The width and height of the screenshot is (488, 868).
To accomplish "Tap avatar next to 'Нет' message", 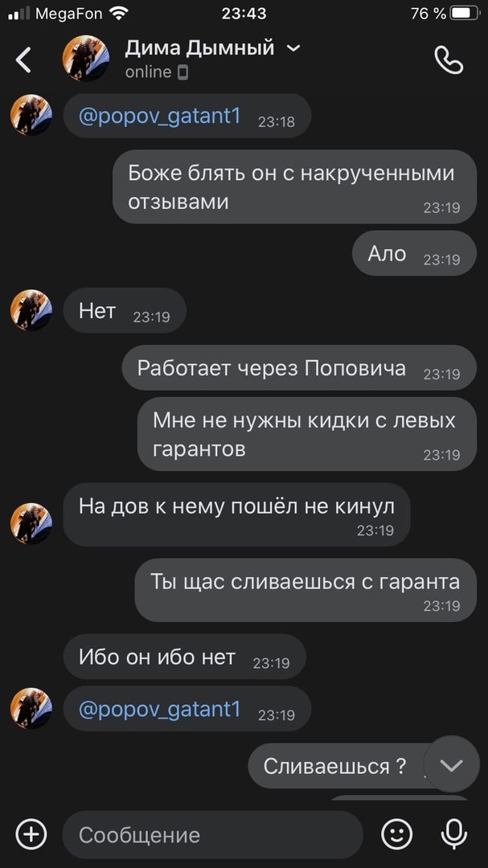I will pos(31,310).
